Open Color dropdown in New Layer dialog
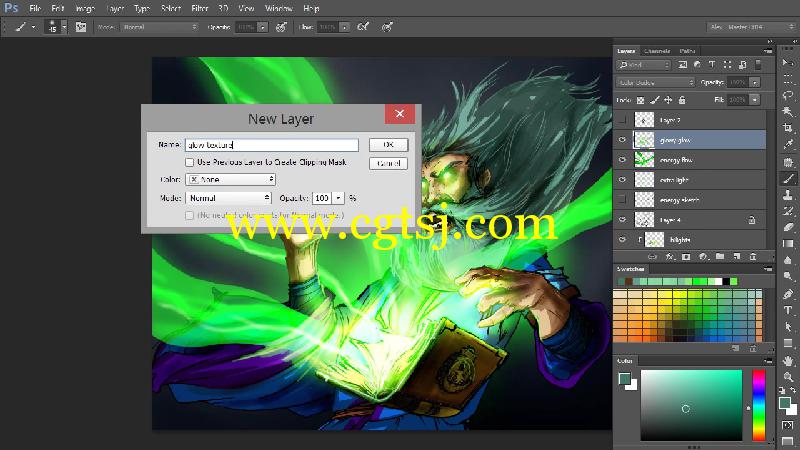The height and width of the screenshot is (450, 800). click(x=231, y=179)
